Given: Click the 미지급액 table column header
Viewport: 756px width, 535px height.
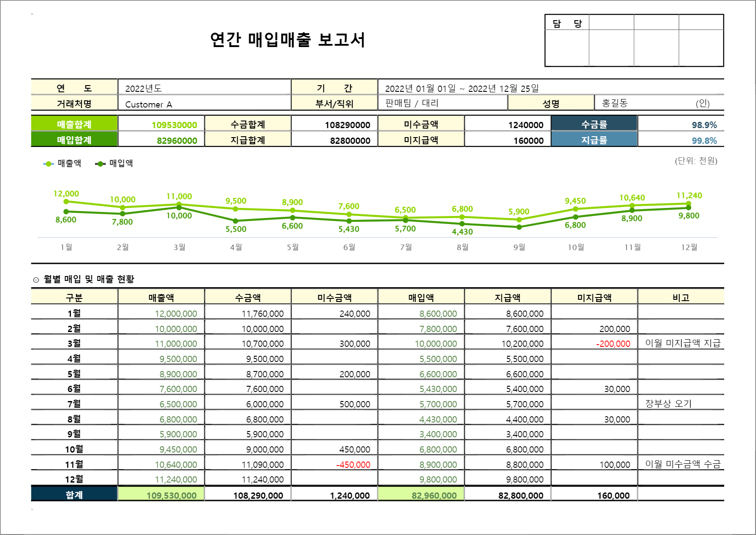Looking at the screenshot, I should (x=594, y=297).
